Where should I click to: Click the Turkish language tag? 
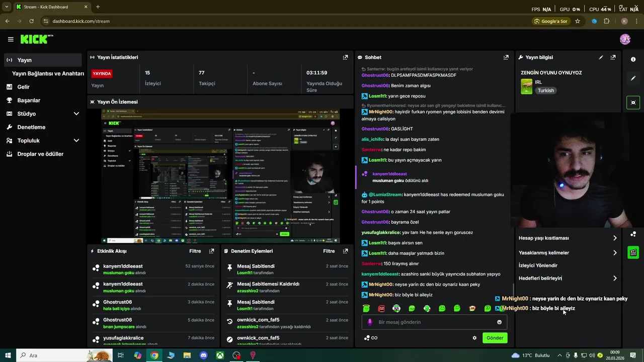pos(545,90)
